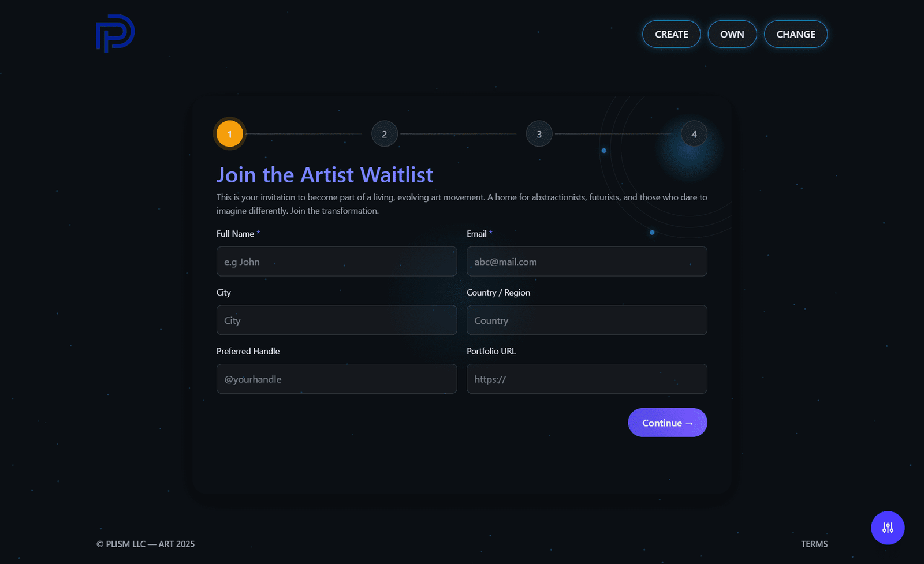
Task: Open the OWN nav item
Action: click(x=732, y=34)
